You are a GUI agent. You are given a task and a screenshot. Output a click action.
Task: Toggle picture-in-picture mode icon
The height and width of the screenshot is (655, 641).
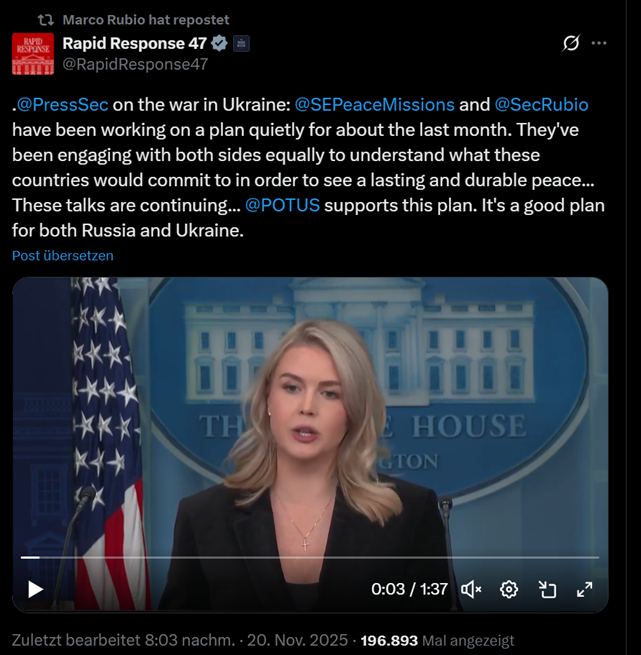pyautogui.click(x=547, y=589)
